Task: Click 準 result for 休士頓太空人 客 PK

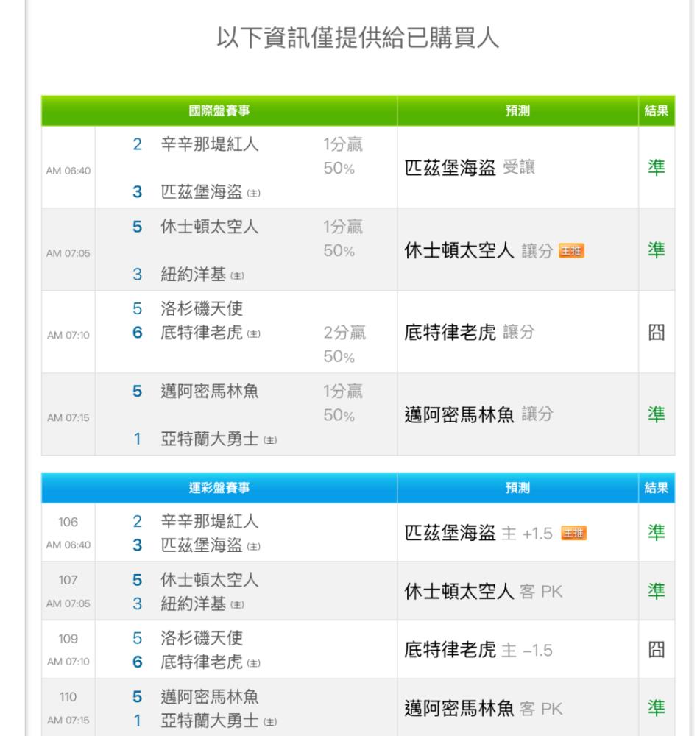Action: tap(657, 592)
